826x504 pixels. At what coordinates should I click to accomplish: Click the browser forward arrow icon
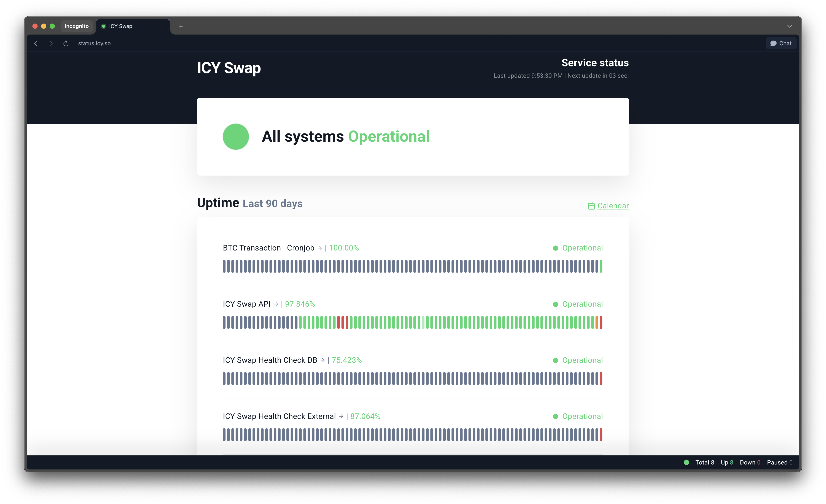click(x=51, y=43)
